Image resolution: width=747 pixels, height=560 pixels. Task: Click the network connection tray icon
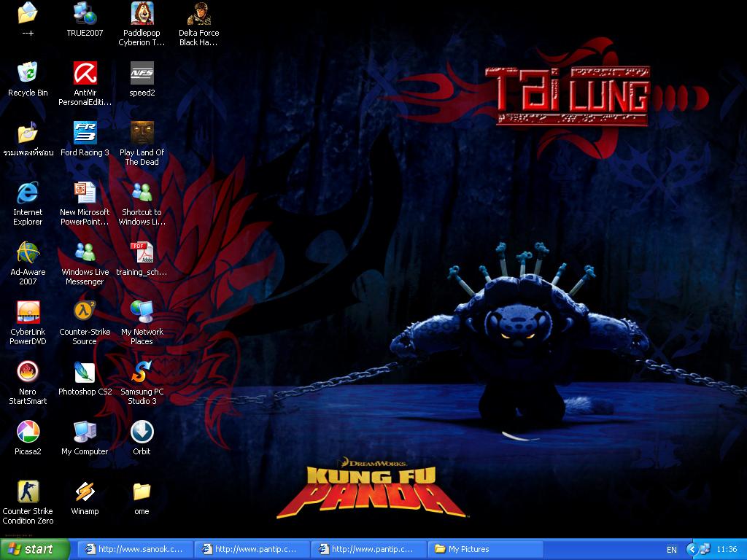(x=705, y=549)
